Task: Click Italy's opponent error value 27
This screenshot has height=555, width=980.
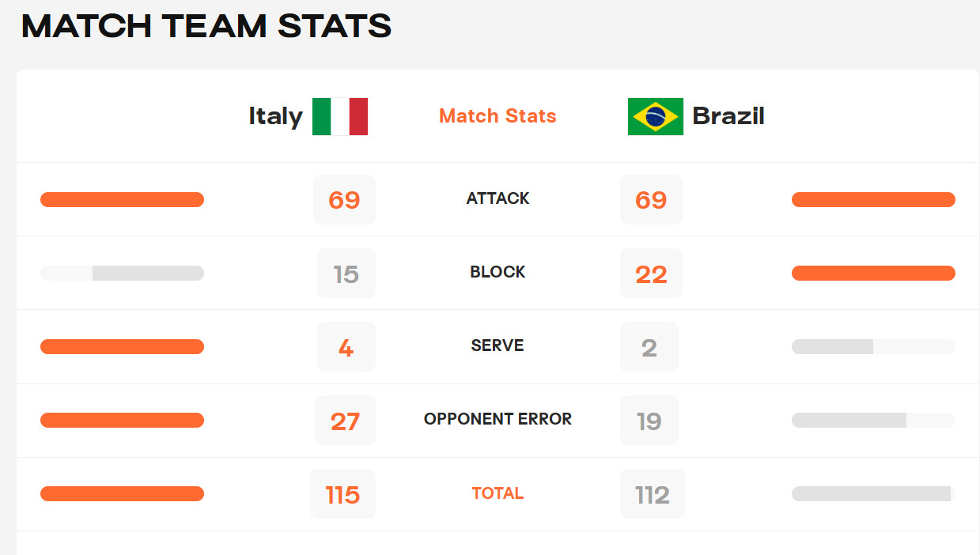Action: [x=345, y=421]
